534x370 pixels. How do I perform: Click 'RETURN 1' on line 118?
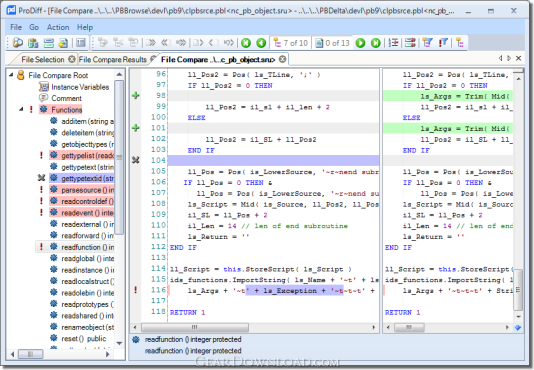tap(187, 312)
